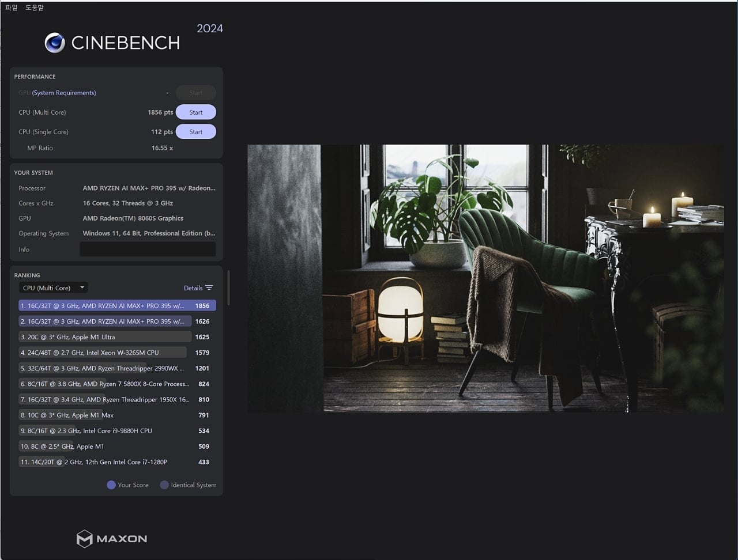Click the Details filter lines icon
Screen dimensions: 738x560
click(x=209, y=288)
